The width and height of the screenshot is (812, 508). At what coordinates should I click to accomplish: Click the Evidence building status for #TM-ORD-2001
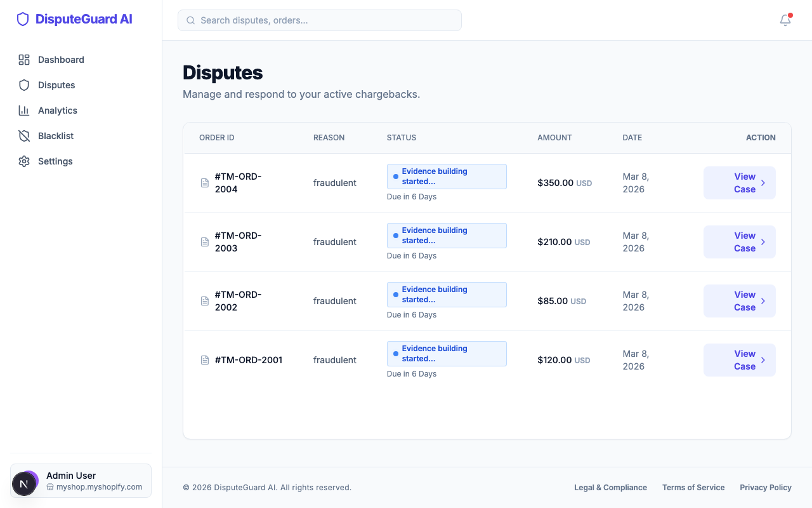447,353
